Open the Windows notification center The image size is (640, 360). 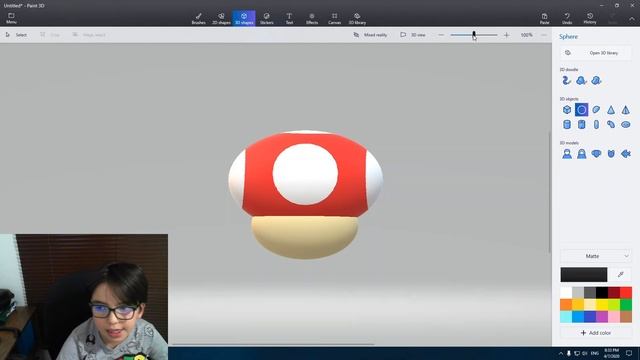[629, 353]
